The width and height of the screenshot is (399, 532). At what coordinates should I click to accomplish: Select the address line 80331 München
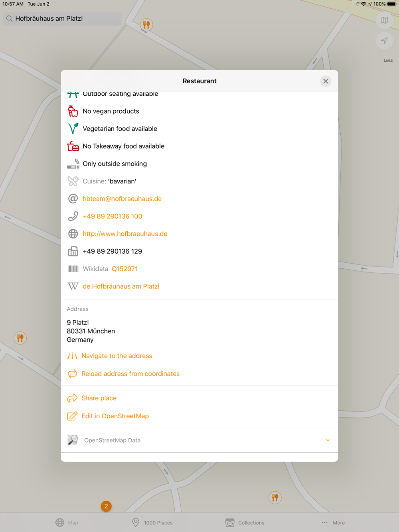[x=91, y=331]
